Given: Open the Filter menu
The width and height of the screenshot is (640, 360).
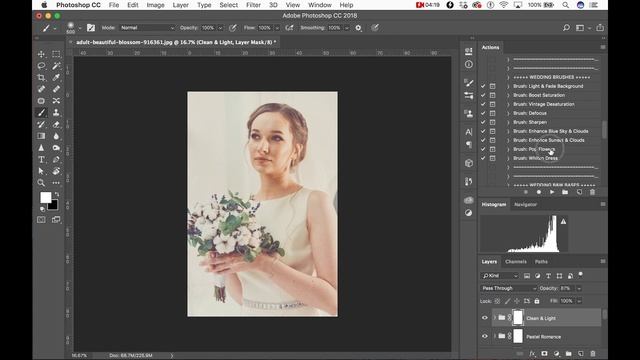Looking at the screenshot, I should 253,5.
